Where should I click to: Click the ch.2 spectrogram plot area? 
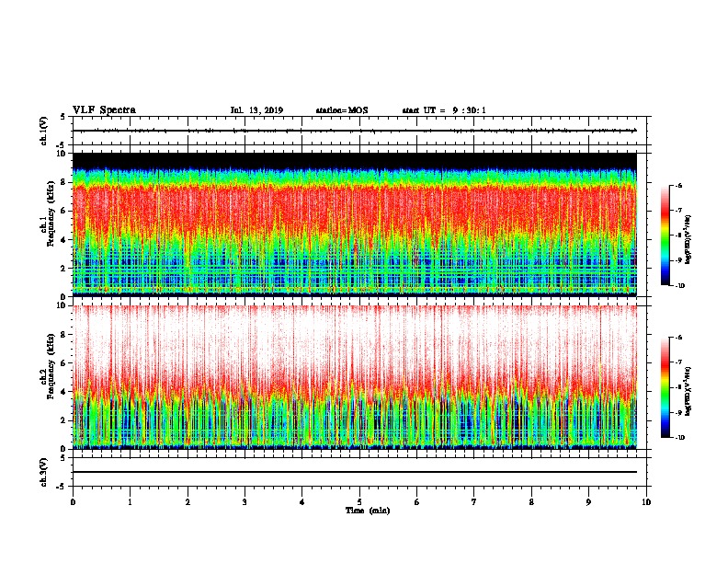355,377
